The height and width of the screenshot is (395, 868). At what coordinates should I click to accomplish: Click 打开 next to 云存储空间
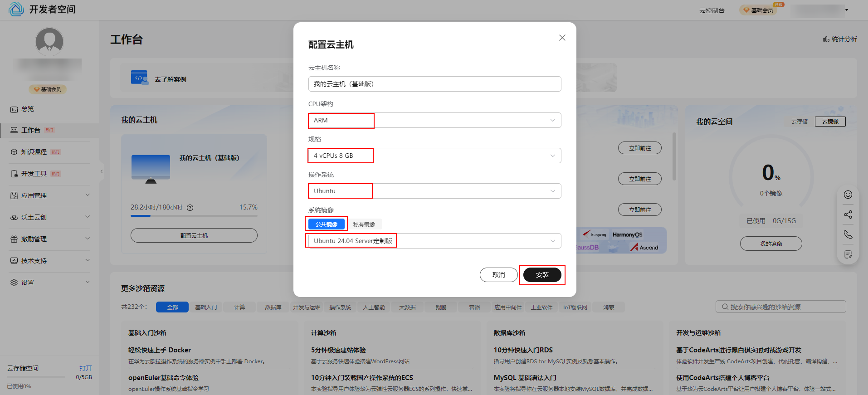coord(86,368)
